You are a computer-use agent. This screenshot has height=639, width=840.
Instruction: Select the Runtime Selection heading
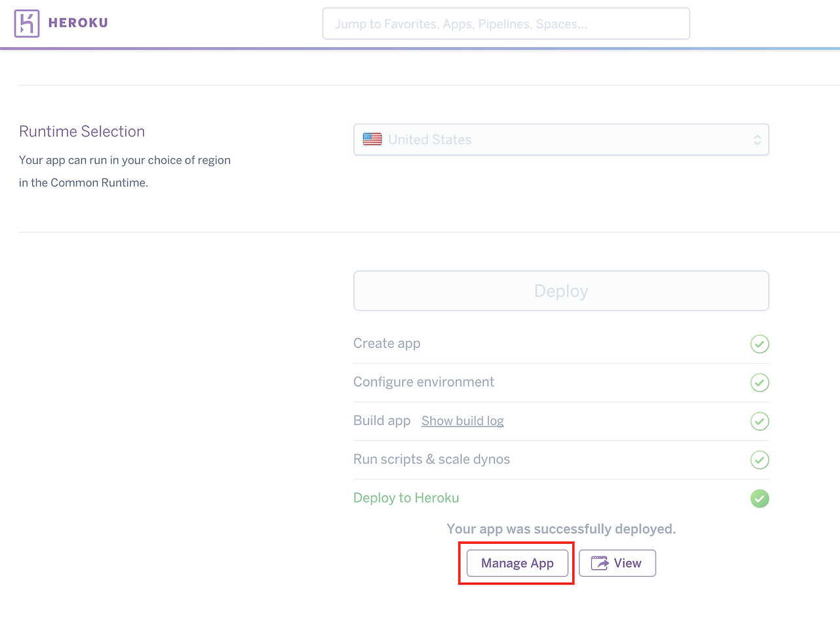81,131
